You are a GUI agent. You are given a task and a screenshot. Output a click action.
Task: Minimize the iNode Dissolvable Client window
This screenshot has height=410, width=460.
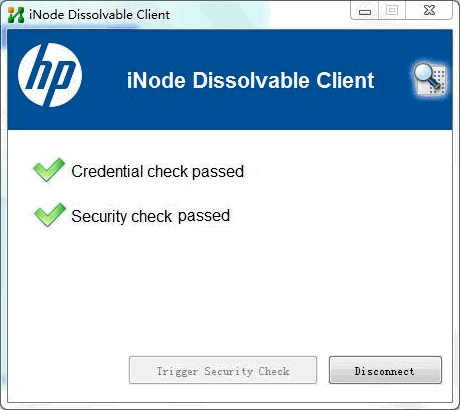365,10
